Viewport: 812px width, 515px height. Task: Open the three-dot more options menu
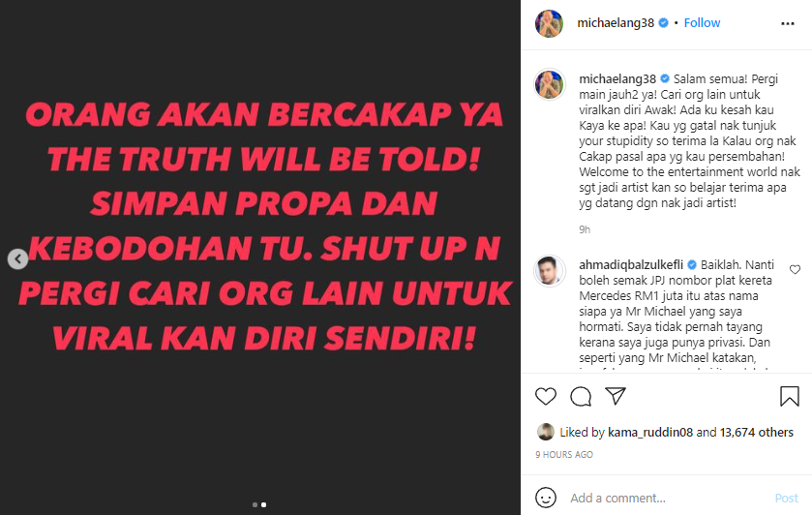(x=787, y=23)
